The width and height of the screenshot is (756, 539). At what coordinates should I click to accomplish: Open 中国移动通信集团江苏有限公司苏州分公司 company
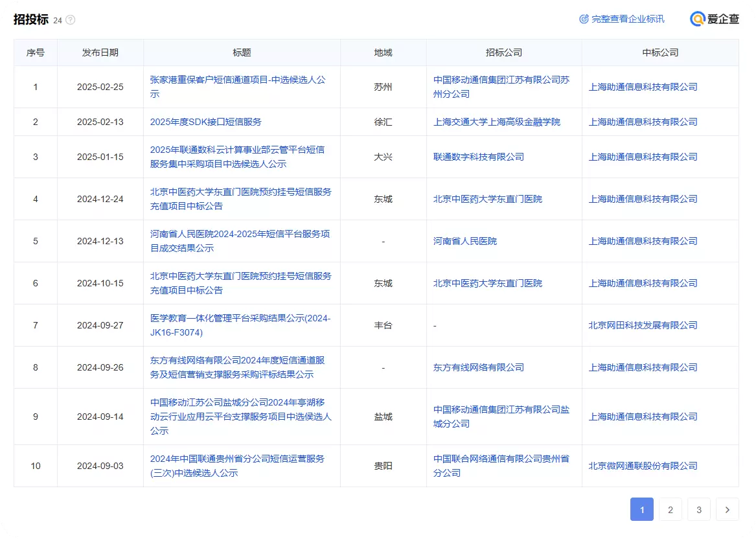[x=501, y=87]
